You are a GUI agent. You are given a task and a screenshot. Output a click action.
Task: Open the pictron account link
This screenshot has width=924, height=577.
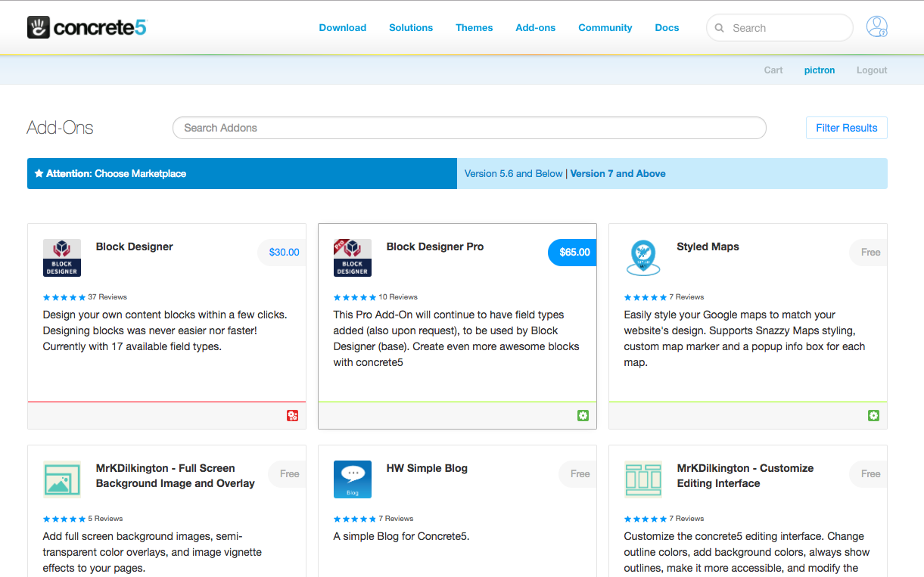coord(820,70)
